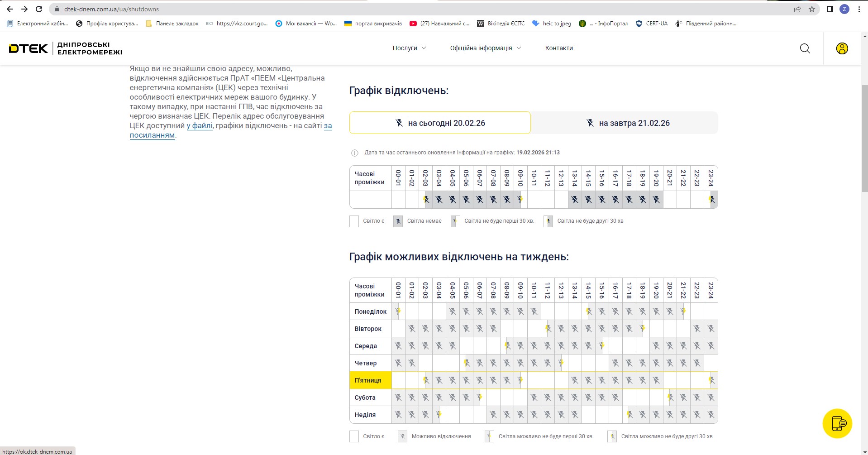This screenshot has width=868, height=455.
Task: Open the browser side panel icon
Action: pyautogui.click(x=830, y=9)
